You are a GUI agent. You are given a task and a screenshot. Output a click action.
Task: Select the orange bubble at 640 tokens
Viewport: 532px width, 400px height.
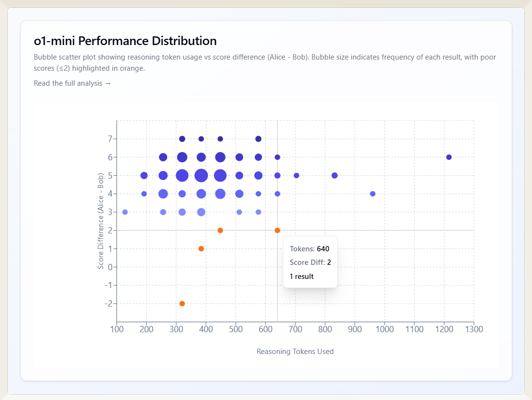277,231
